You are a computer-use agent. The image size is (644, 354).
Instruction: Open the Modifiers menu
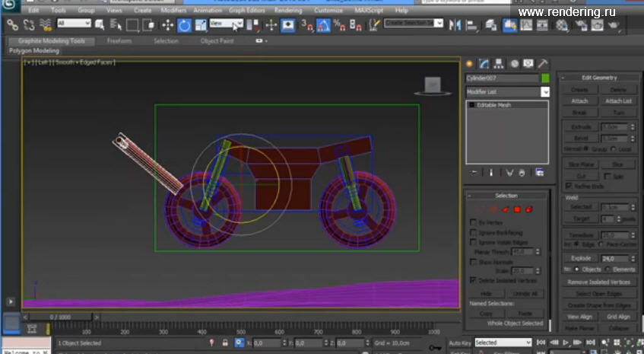173,11
